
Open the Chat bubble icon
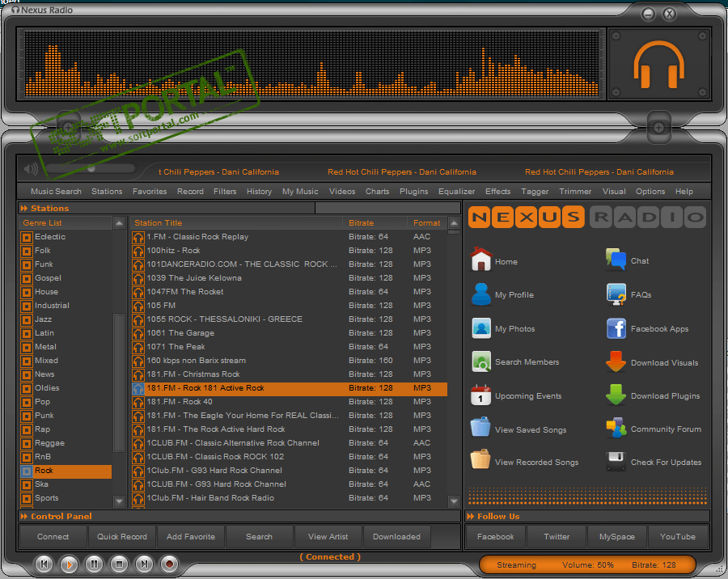pos(616,260)
